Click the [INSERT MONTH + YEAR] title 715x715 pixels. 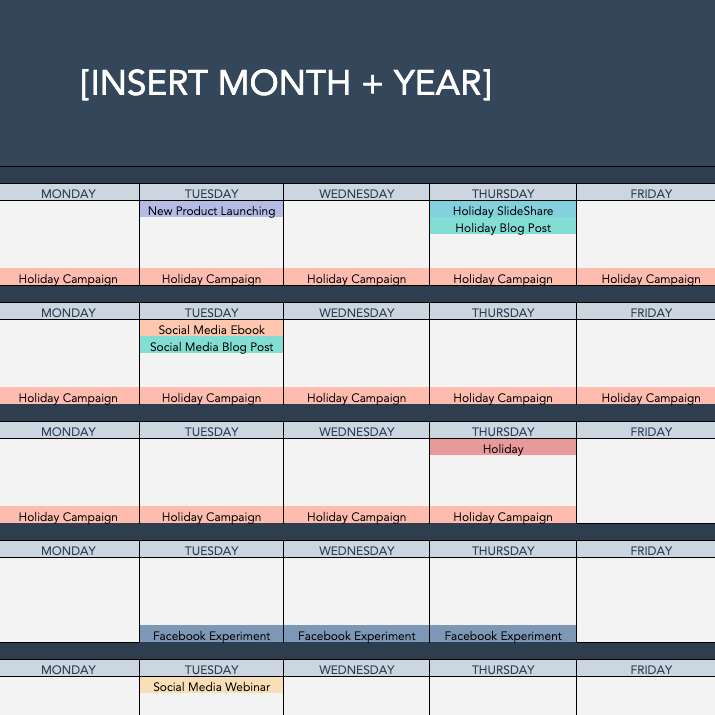(x=286, y=85)
